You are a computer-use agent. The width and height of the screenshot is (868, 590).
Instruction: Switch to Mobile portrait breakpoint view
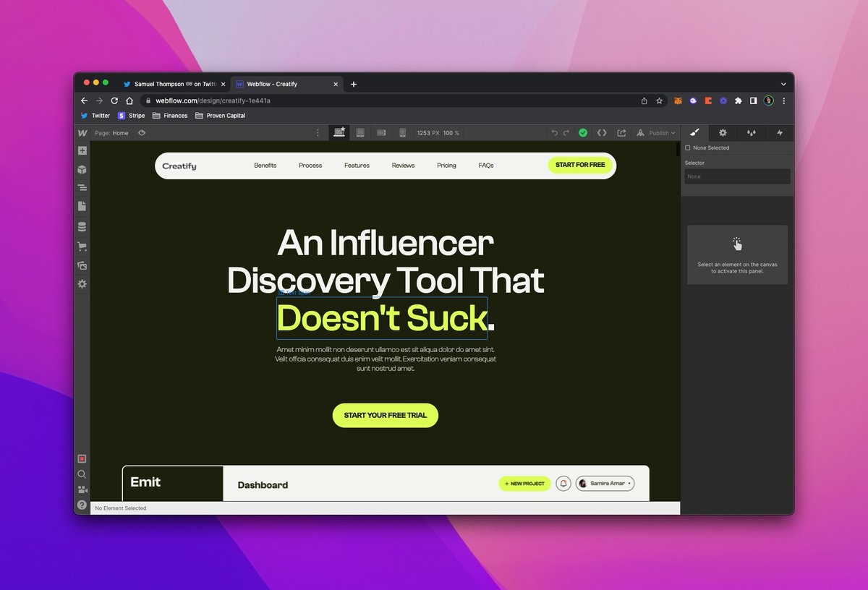(402, 133)
